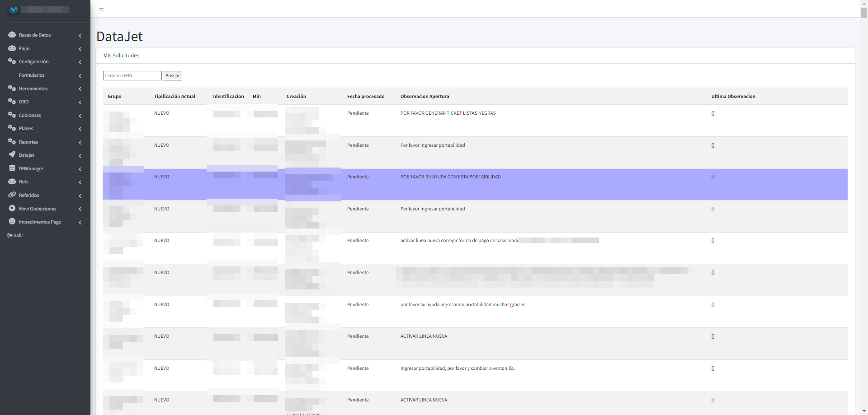The image size is (868, 415).
Task: Expand the Reportes chevron arrow
Action: pos(80,142)
